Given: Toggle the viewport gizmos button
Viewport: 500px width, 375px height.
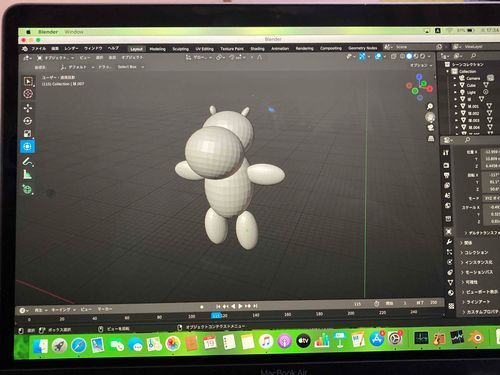Looking at the screenshot, I should 362,57.
